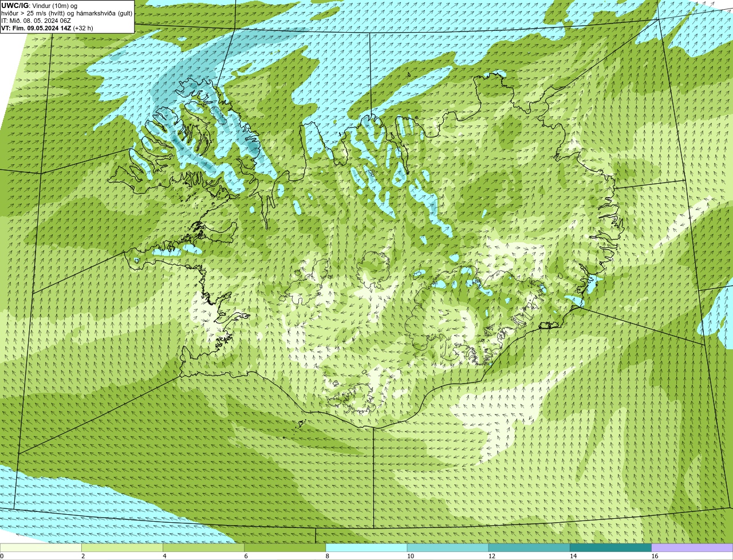Click the medium green 4–6 legend swatch
Image resolution: width=733 pixels, height=560 pixels.
tap(204, 547)
